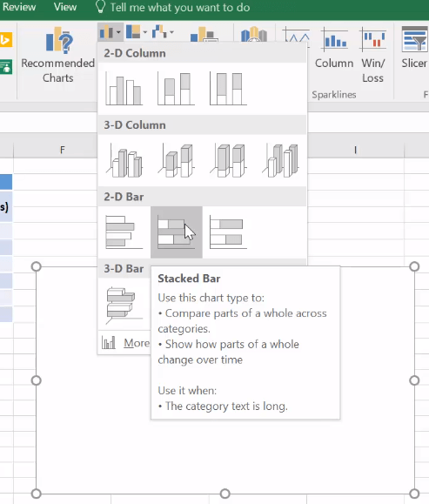Open the Insert Column or Bar Chart dropdown

(111, 32)
